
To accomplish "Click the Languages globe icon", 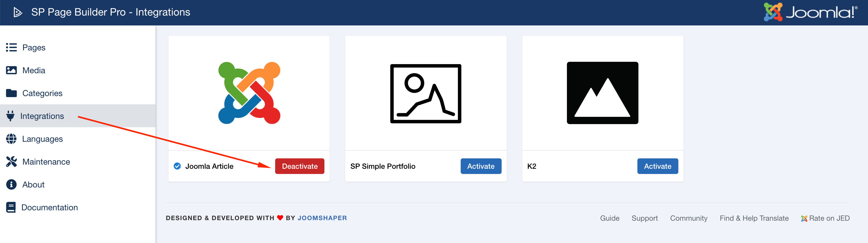I will pyautogui.click(x=11, y=139).
